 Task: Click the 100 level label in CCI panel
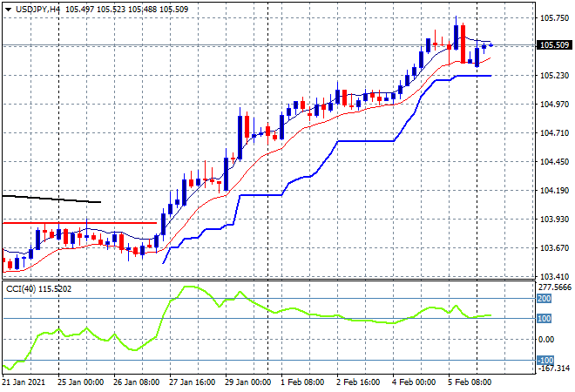pos(545,318)
